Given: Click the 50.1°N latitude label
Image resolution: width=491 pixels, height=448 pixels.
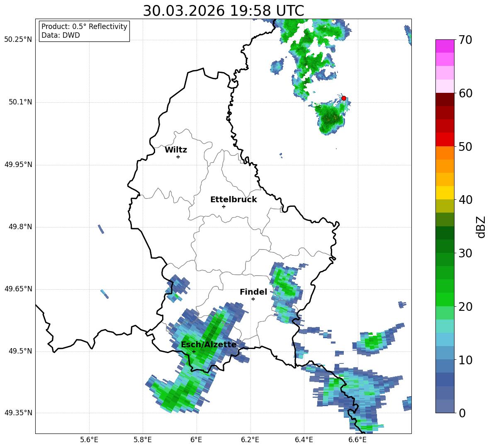Looking at the screenshot, I should [x=20, y=102].
